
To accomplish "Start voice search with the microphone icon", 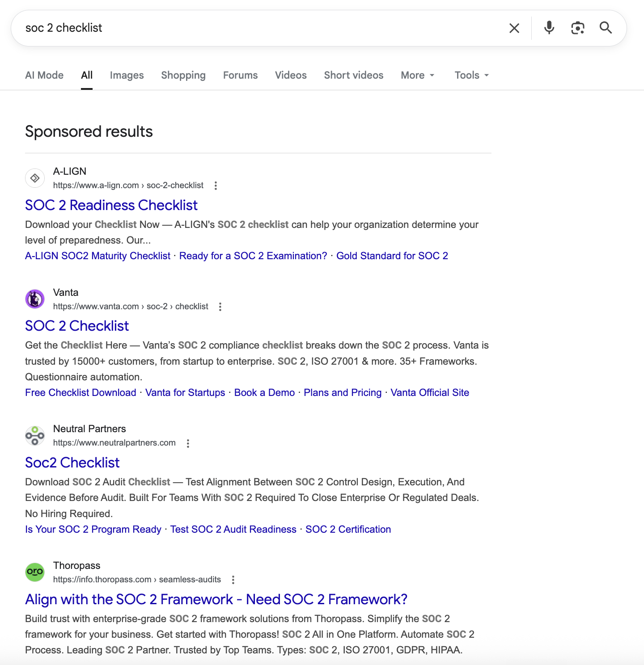I will (549, 28).
